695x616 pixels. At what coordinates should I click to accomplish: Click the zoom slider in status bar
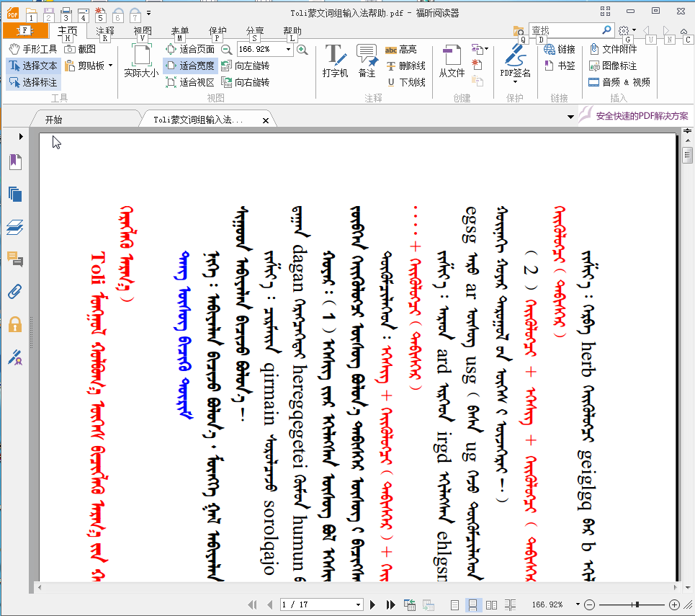[637, 604]
